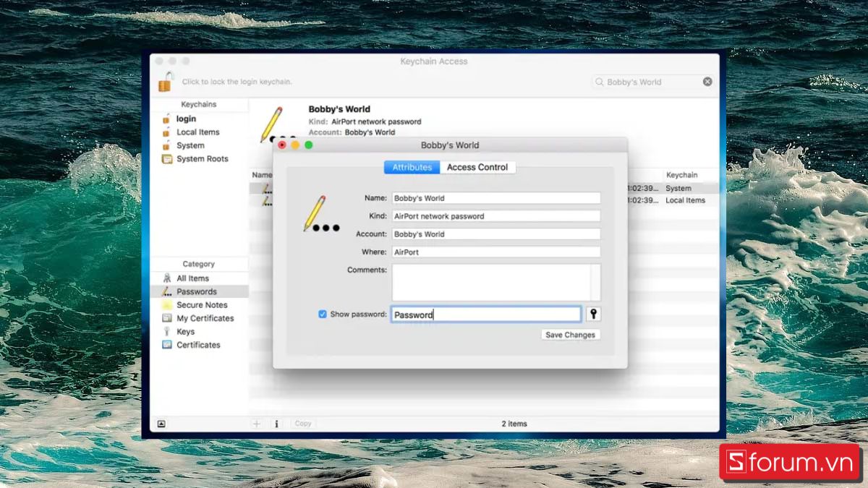This screenshot has height=488, width=868.
Task: Switch to the Access Control tab
Action: [477, 167]
